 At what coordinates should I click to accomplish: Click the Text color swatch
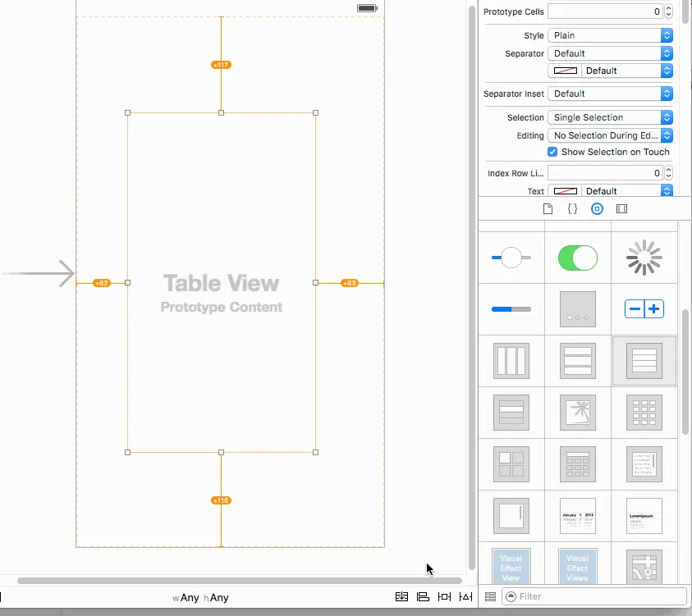tap(565, 191)
